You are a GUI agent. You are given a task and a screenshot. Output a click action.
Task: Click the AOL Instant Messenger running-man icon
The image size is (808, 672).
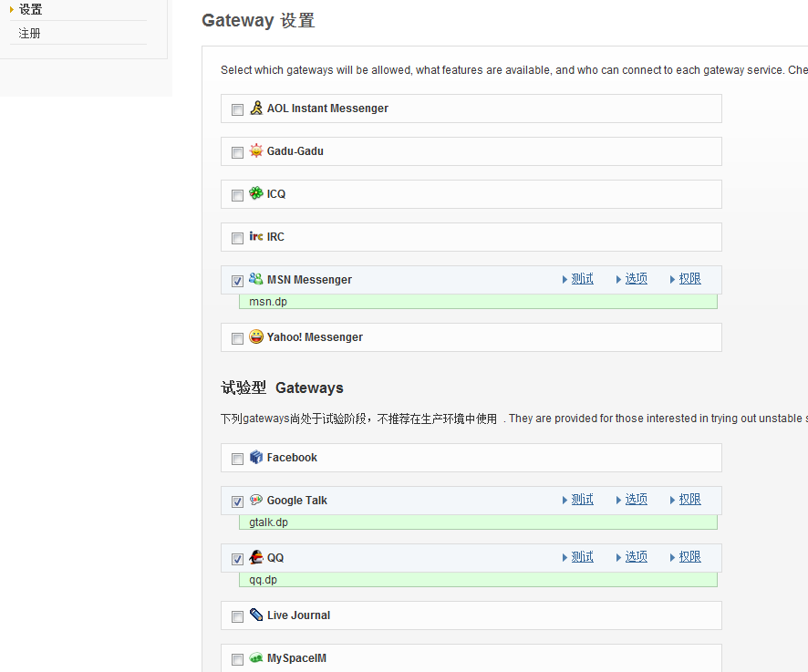coord(256,108)
